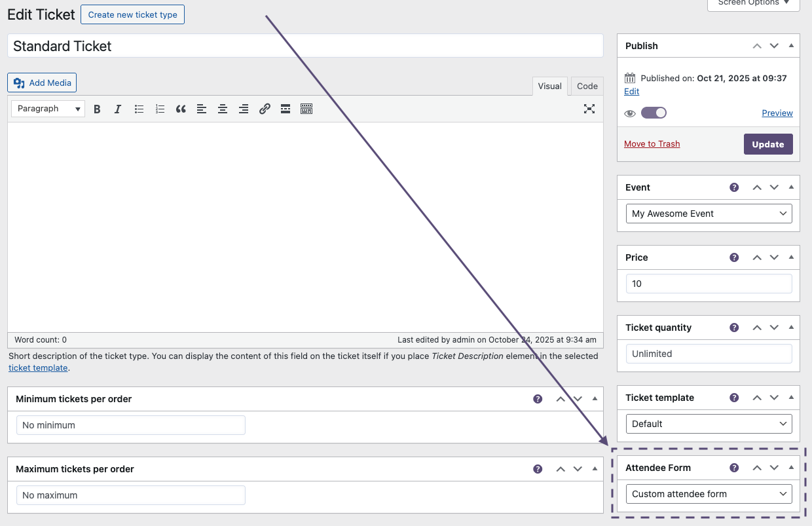Open the Event dropdown showing My Awesome Event

pyautogui.click(x=709, y=214)
